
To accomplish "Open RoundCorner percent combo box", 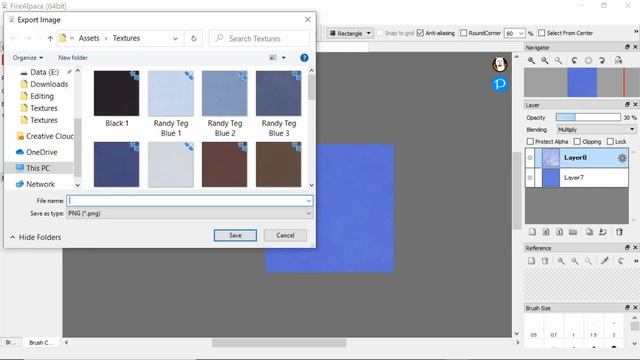I will click(514, 33).
